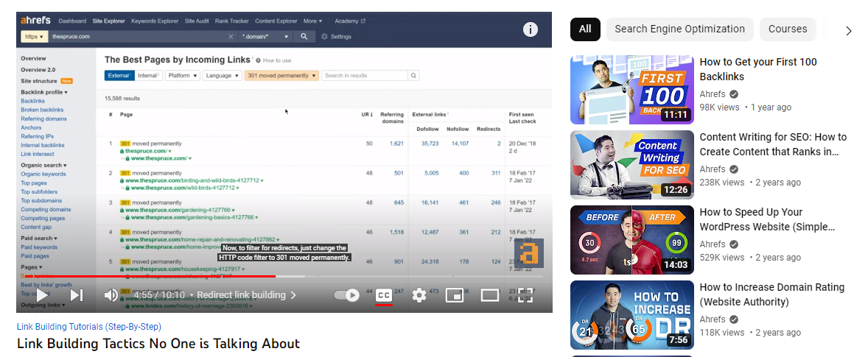Screen dimensions: 868x357
Task: Turn off closed captions with the CC button
Action: click(384, 296)
